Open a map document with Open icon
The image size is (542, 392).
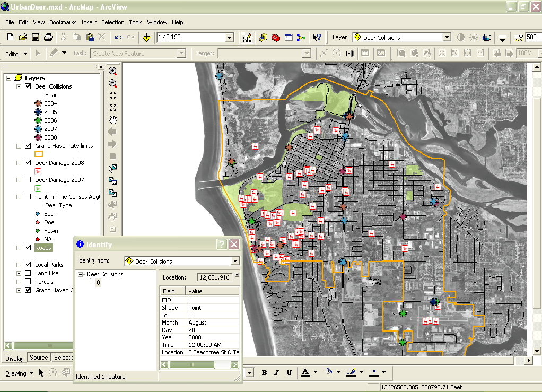23,37
